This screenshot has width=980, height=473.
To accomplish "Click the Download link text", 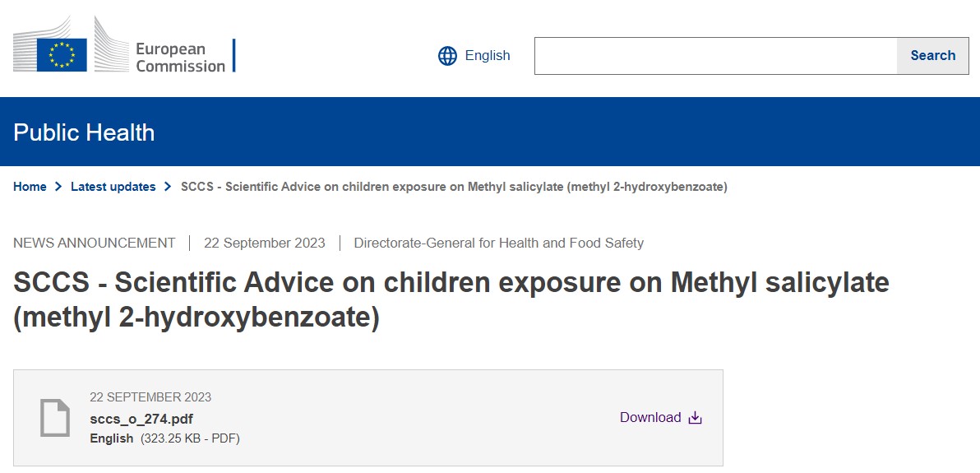I will 650,418.
